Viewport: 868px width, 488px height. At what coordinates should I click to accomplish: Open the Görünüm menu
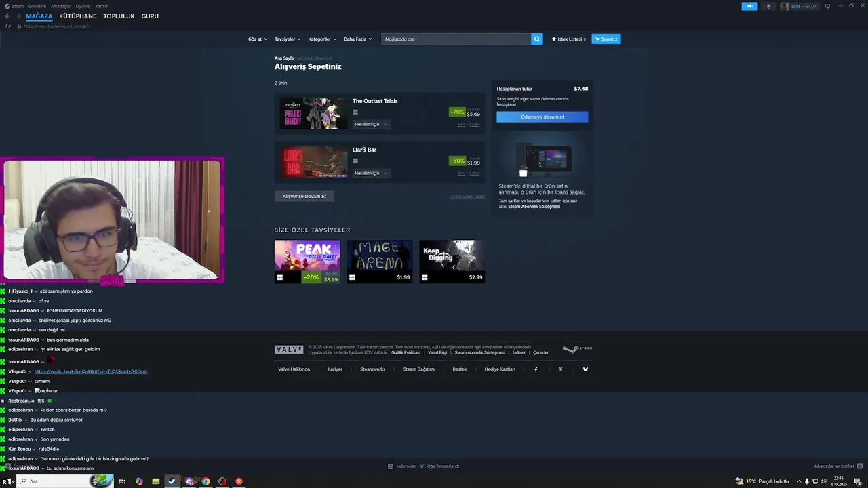(x=37, y=6)
